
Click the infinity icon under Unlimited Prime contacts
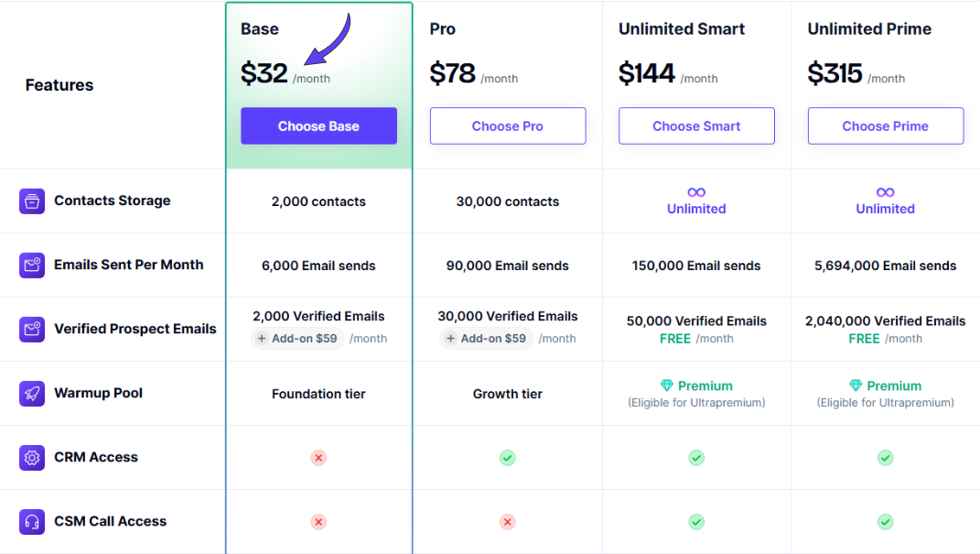tap(885, 190)
